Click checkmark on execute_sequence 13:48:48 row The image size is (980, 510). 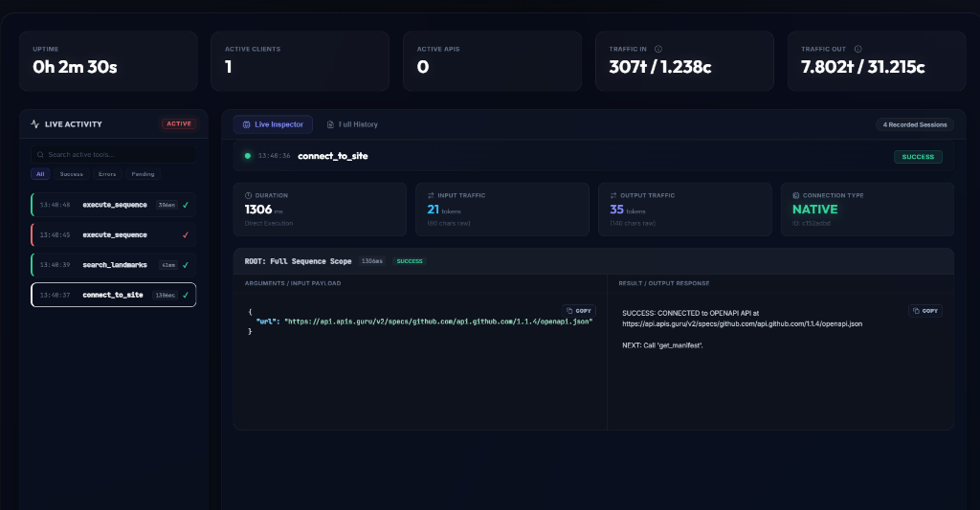click(186, 205)
